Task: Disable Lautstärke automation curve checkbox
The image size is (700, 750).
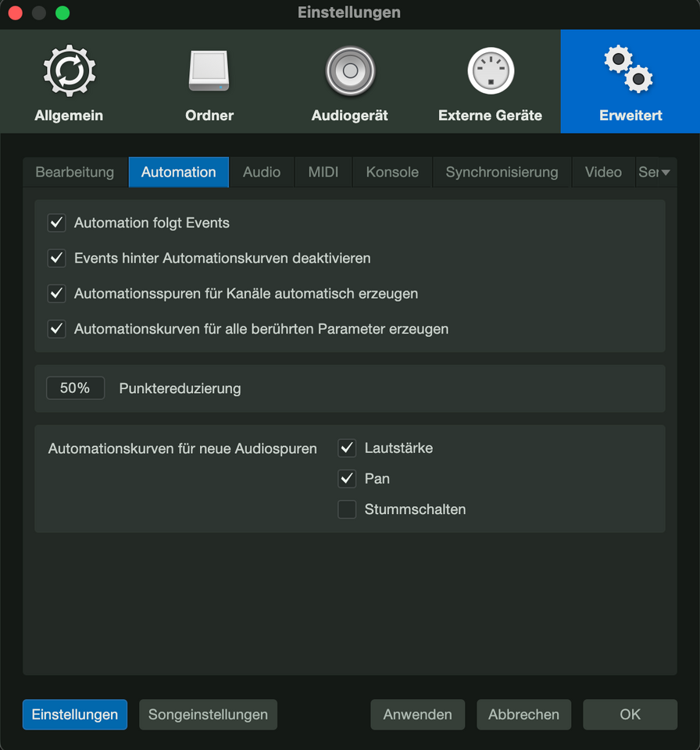Action: coord(347,448)
